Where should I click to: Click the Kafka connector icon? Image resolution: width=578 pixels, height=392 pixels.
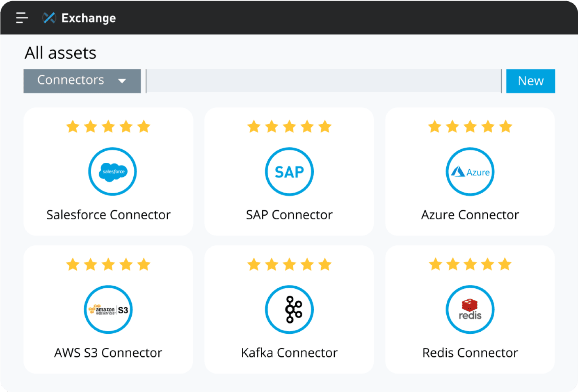pyautogui.click(x=289, y=310)
